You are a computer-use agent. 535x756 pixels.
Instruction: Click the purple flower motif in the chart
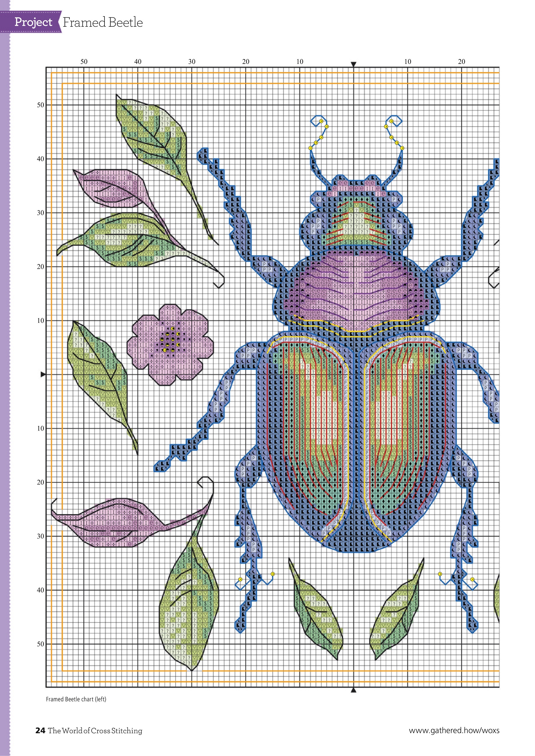(170, 345)
